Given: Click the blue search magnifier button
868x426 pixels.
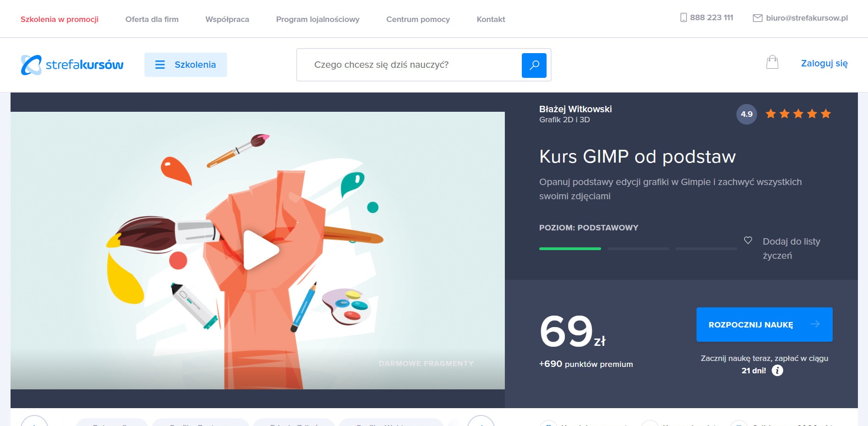Looking at the screenshot, I should 534,65.
